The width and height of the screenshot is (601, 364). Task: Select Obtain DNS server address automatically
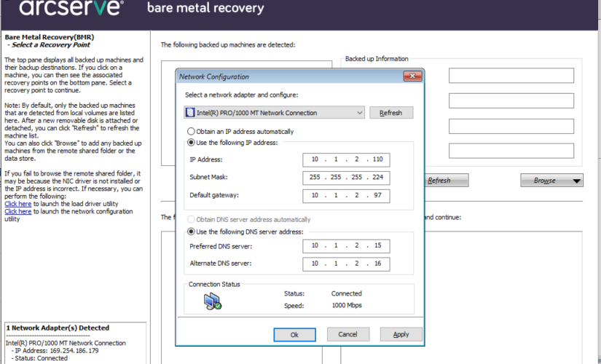(191, 220)
